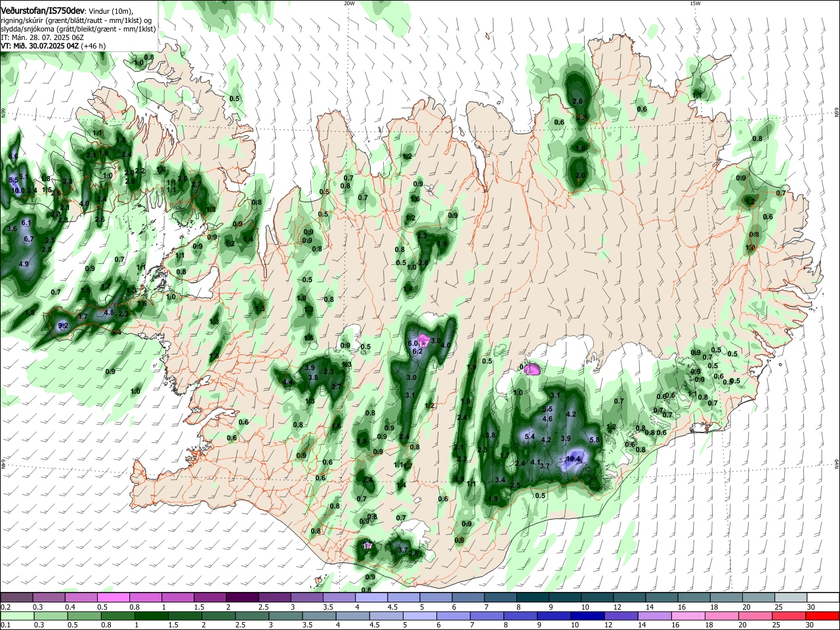Click the red swatch after 30 on rain scale
The width and height of the screenshot is (840, 630).
pyautogui.click(x=822, y=616)
